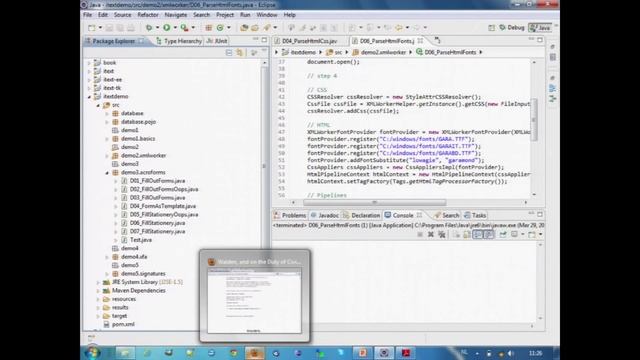Click the green Run toolbar button
The image size is (640, 360).
click(167, 28)
